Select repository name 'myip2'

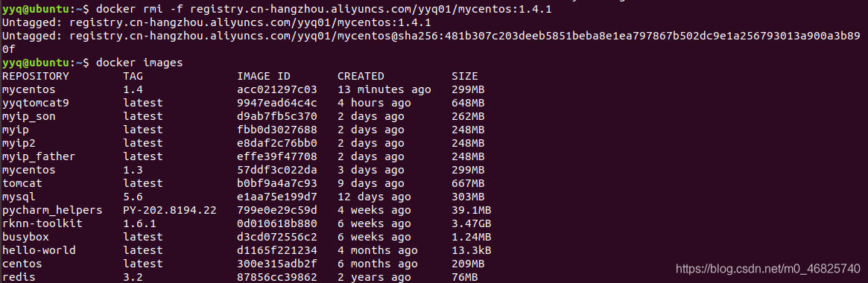pyautogui.click(x=19, y=143)
